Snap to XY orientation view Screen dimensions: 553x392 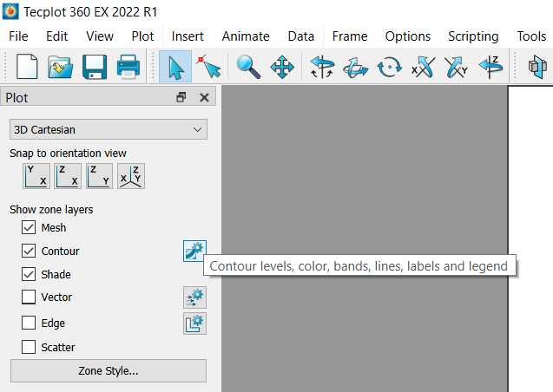(36, 176)
